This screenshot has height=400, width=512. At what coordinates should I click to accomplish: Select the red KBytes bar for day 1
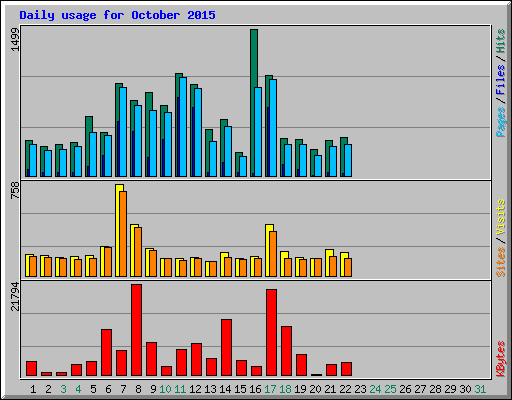coord(31,369)
